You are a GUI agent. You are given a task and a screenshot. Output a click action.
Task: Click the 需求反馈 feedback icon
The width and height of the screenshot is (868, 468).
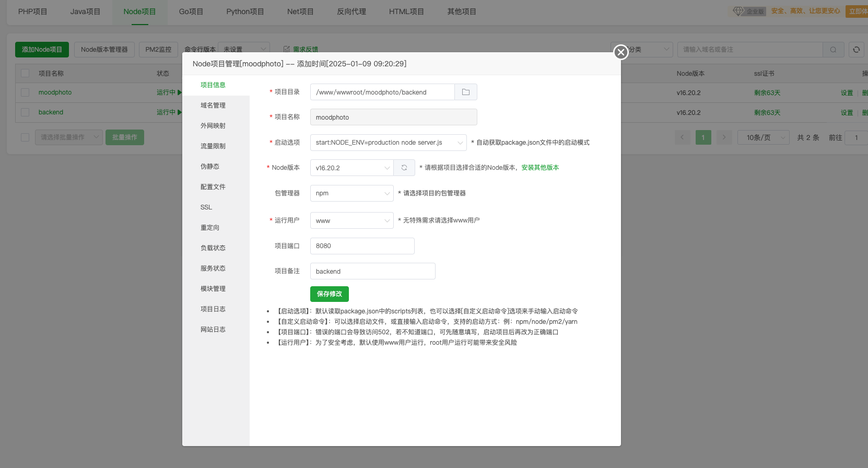[286, 49]
